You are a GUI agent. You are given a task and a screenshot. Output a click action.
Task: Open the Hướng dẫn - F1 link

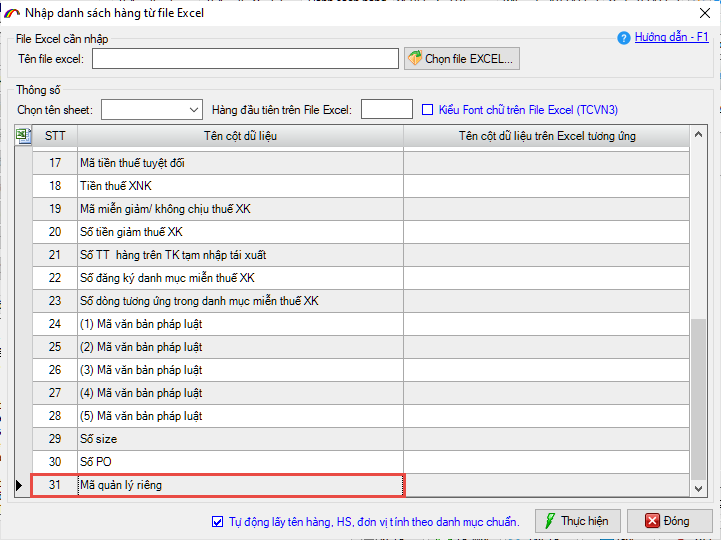pyautogui.click(x=671, y=37)
